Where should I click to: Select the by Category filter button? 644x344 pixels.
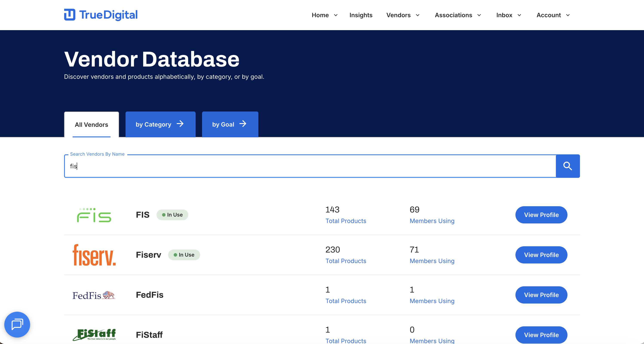pos(160,124)
